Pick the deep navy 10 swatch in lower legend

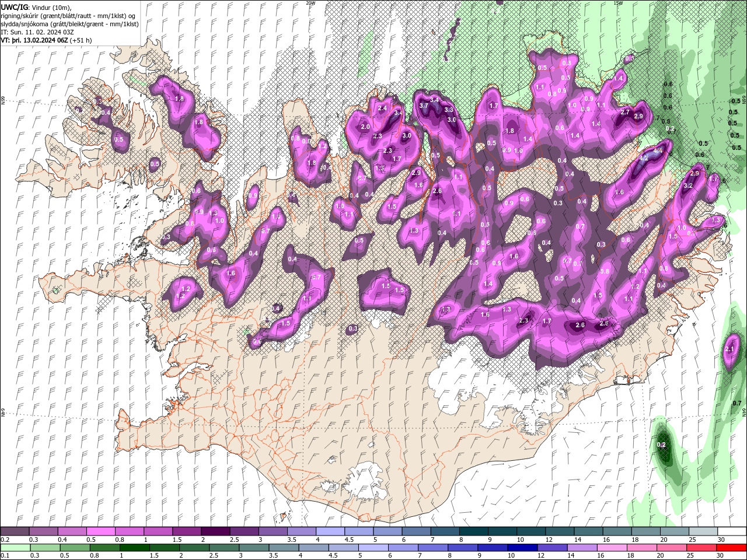[522, 548]
